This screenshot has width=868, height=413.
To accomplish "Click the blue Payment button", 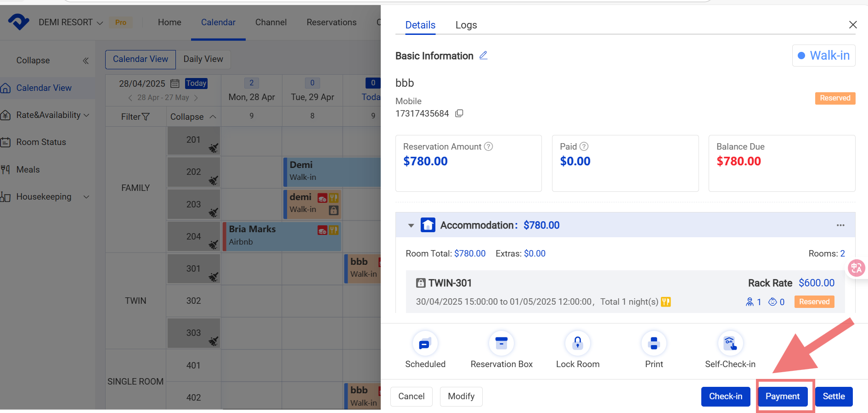I will [x=783, y=396].
